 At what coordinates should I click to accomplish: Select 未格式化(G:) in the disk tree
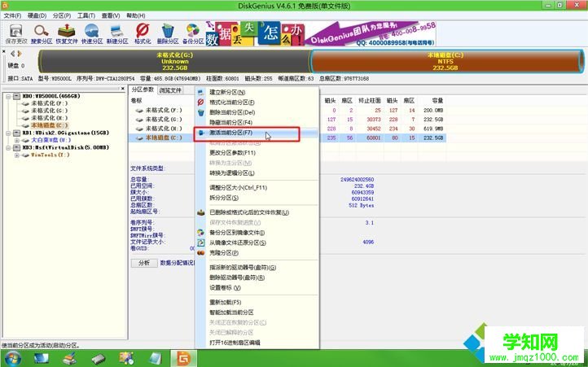coord(49,111)
